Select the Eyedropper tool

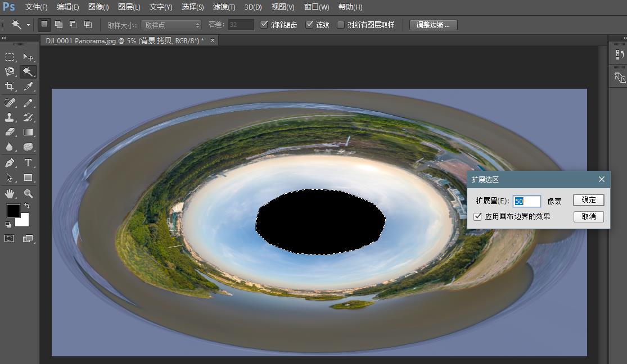click(28, 87)
